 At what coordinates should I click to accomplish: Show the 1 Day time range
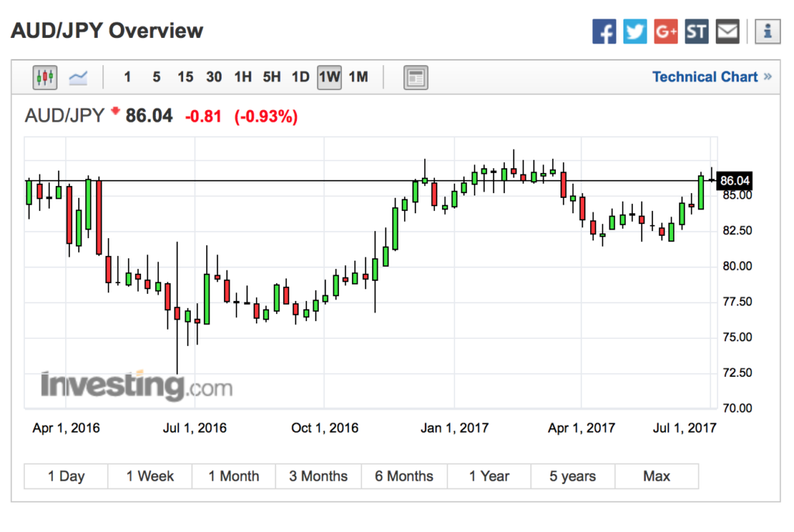click(x=66, y=476)
